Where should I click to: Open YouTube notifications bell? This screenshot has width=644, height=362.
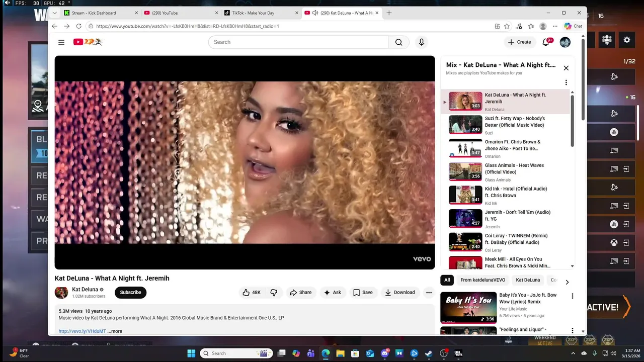click(546, 42)
